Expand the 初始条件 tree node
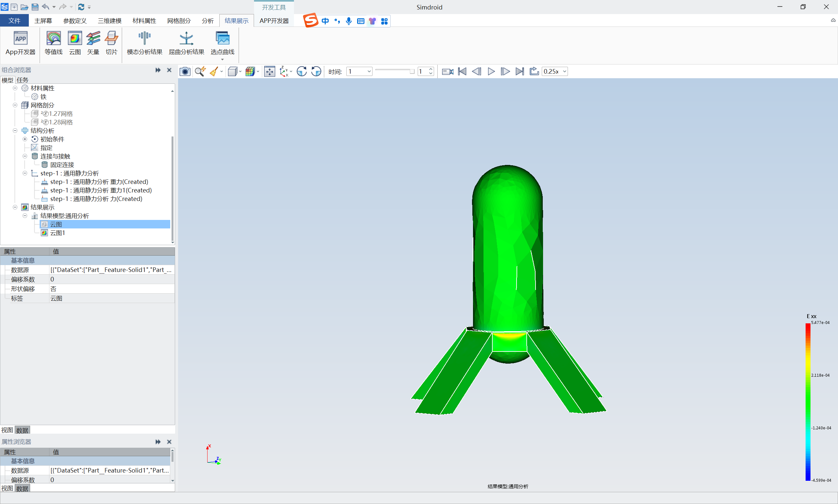The image size is (838, 504). click(25, 139)
